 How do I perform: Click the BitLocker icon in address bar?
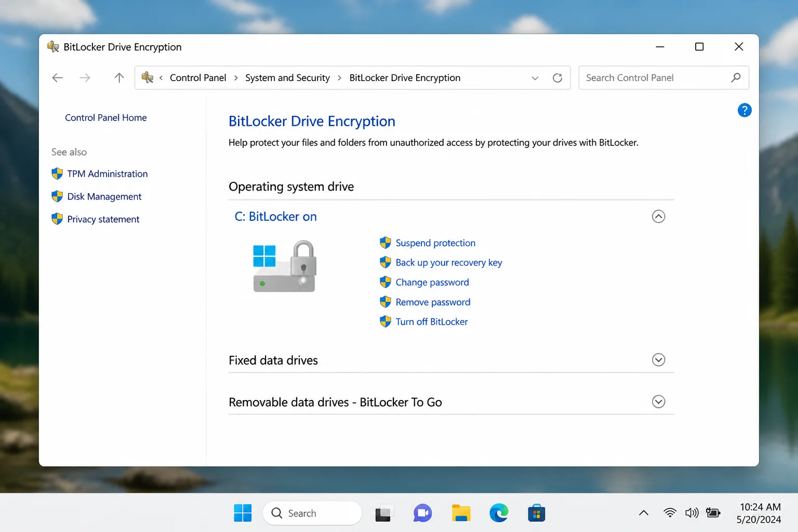click(148, 77)
